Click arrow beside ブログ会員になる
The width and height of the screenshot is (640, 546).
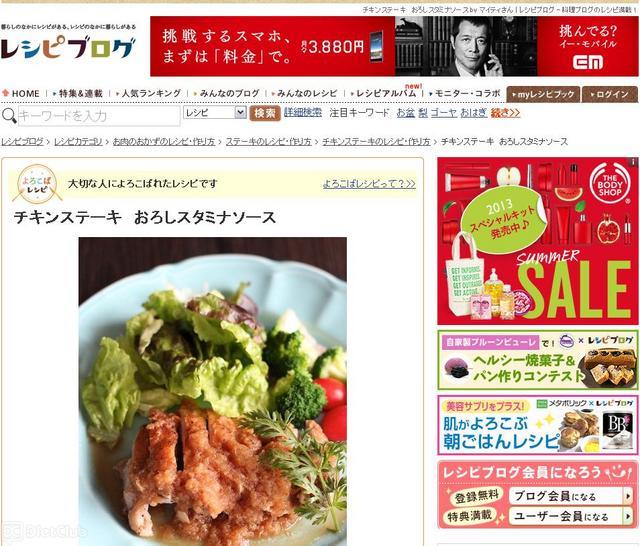click(627, 497)
